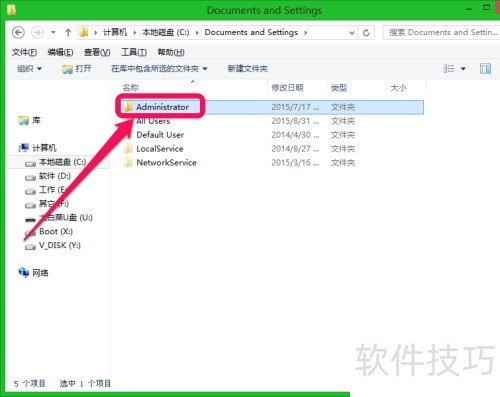Select 网络 in the navigation pane
Screen dimensions: 500x397
[40, 273]
